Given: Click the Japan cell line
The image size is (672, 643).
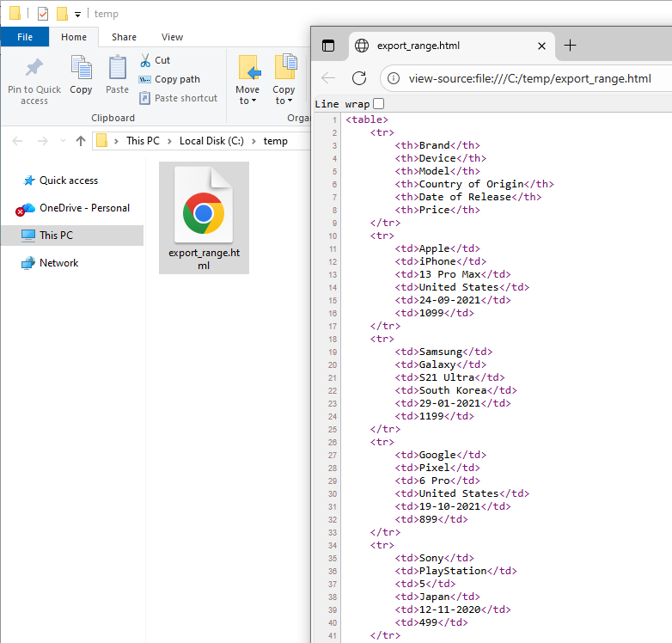Looking at the screenshot, I should (x=437, y=597).
